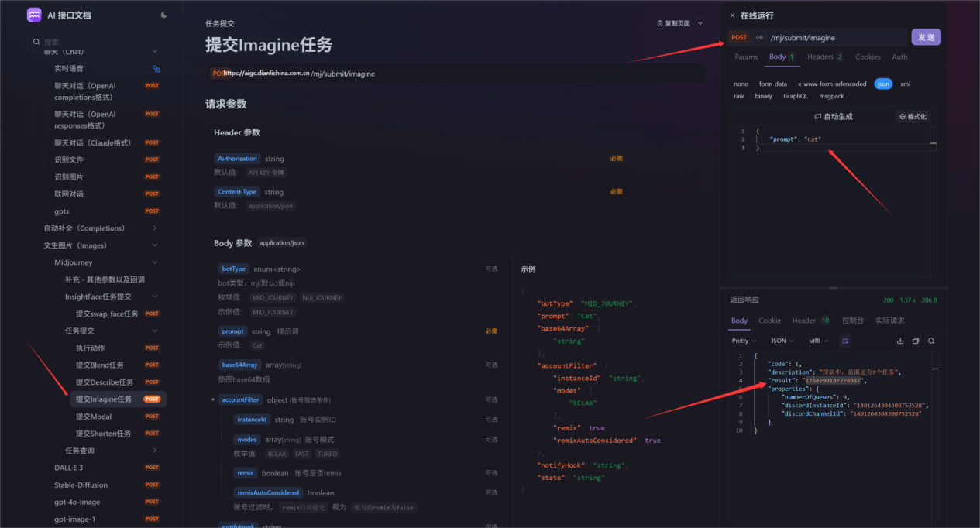Click the 发送 send button
The width and height of the screenshot is (980, 528).
click(x=926, y=37)
